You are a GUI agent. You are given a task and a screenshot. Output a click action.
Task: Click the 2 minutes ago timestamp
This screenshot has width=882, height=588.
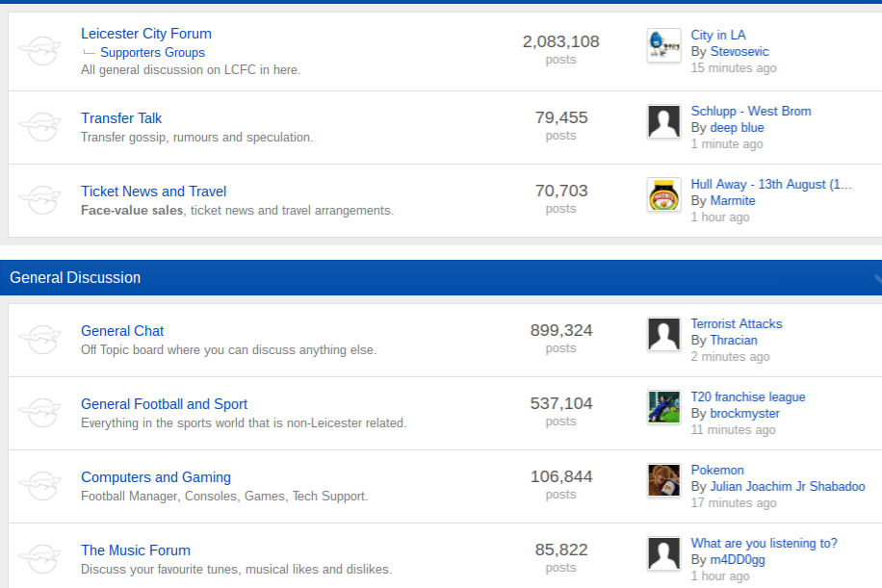pos(730,356)
